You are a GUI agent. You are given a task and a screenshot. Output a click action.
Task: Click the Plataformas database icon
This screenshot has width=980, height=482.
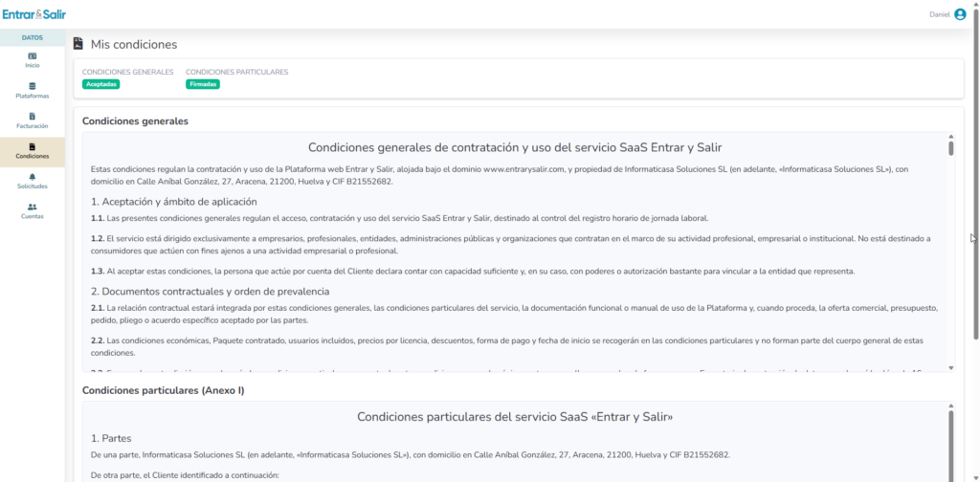pyautogui.click(x=33, y=86)
